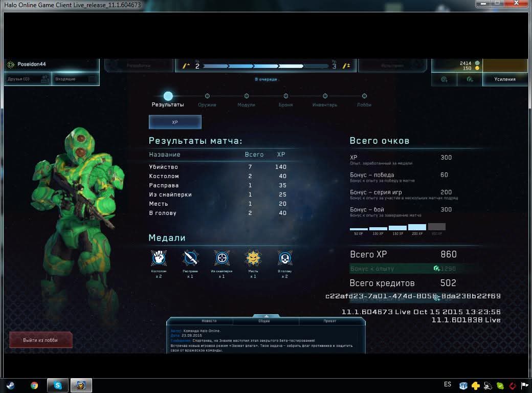
Task: Click the friends people icon
Action: [x=45, y=79]
